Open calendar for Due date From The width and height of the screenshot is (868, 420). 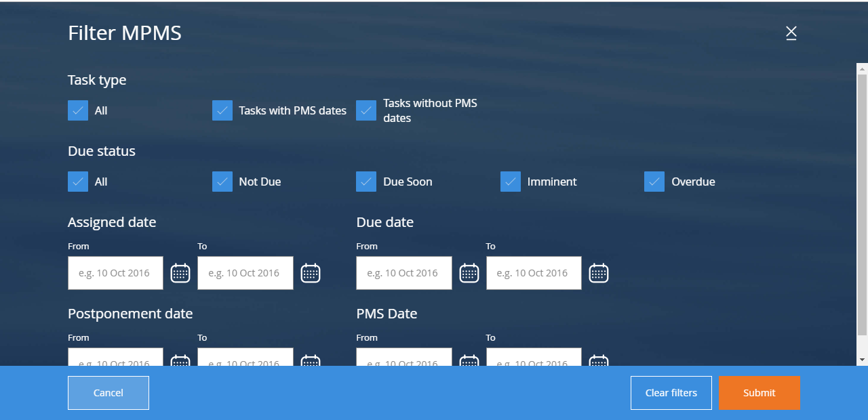pyautogui.click(x=469, y=273)
